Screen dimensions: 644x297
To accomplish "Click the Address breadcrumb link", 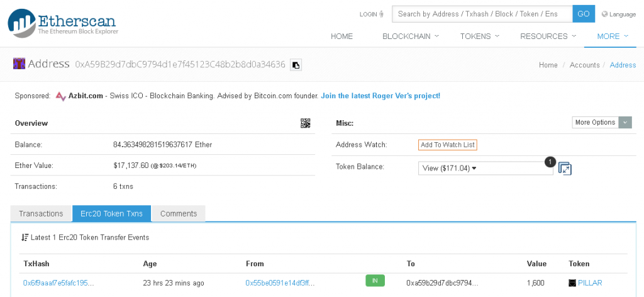I will point(623,65).
